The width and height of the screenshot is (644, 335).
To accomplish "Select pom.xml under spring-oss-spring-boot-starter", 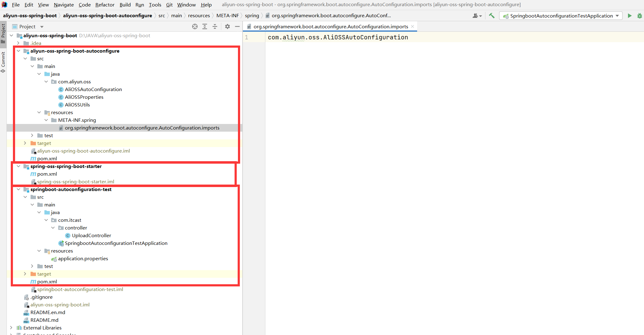I will tap(47, 174).
